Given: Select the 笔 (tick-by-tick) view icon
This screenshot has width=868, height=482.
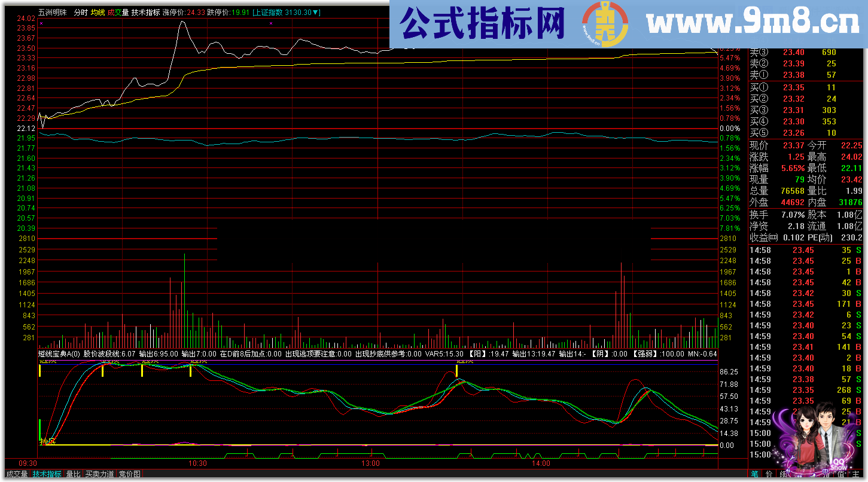Looking at the screenshot, I should [x=754, y=474].
